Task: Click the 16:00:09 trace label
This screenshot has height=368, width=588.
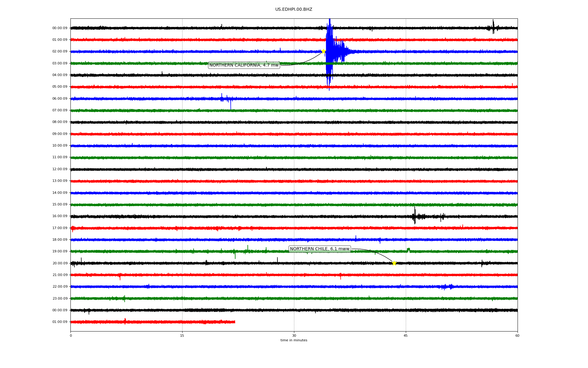Action: point(60,216)
